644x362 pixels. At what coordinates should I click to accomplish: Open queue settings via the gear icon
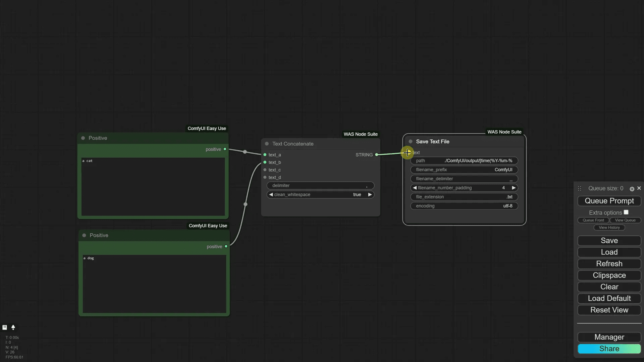pos(632,189)
